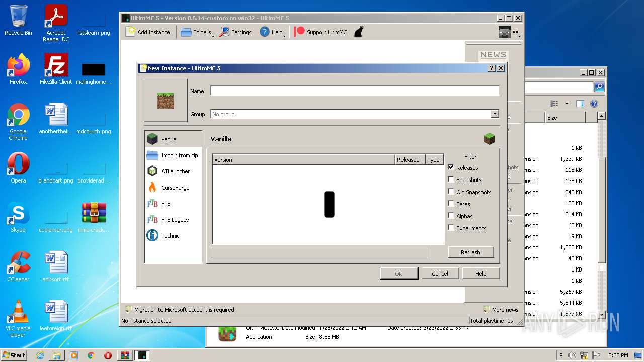Open UltimMC Settings
Screen dimensions: 644x362
pos(235,32)
